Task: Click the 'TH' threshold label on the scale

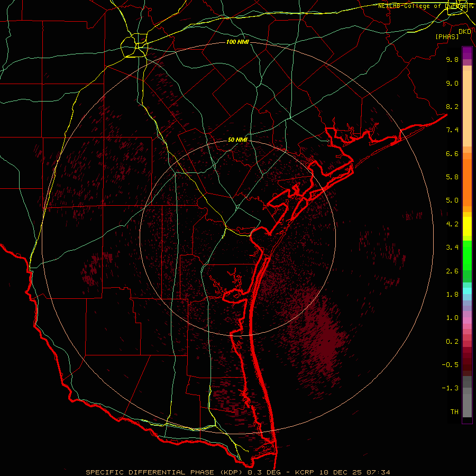Action: (x=454, y=412)
